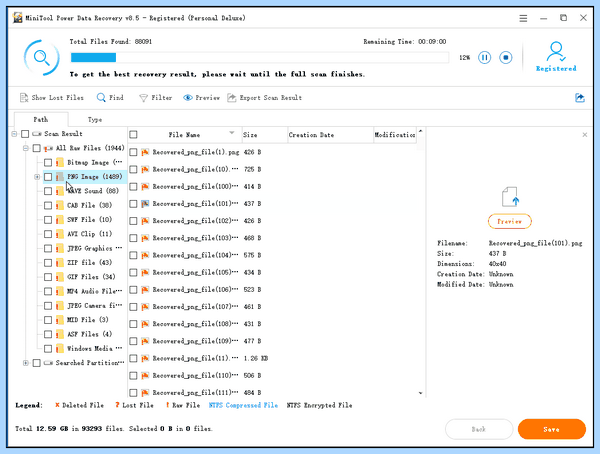
Task: Click the orange-outlined Preview button
Action: (510, 221)
